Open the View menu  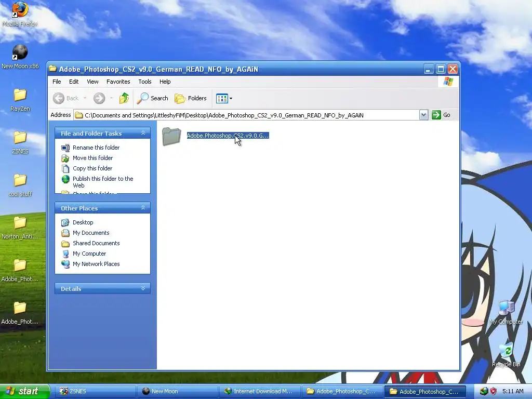[92, 82]
